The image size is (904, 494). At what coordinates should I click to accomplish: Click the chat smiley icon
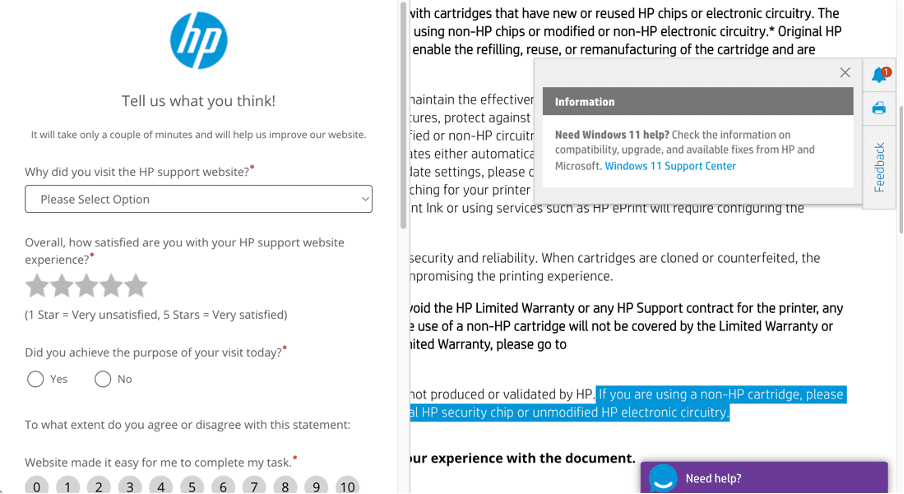tap(662, 478)
